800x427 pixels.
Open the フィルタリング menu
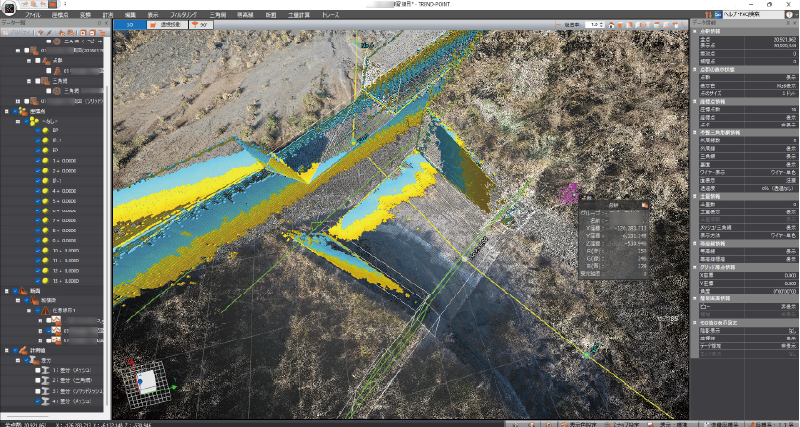click(x=184, y=16)
